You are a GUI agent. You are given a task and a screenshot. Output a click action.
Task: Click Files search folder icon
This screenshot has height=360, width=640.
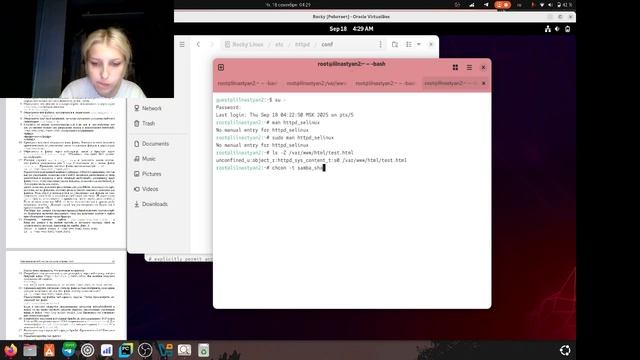click(x=395, y=44)
